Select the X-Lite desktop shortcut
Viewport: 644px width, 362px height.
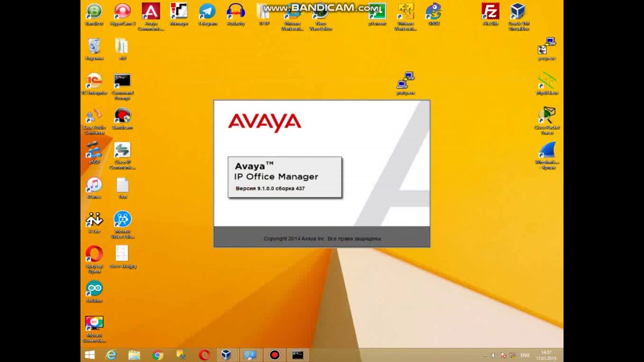click(94, 223)
